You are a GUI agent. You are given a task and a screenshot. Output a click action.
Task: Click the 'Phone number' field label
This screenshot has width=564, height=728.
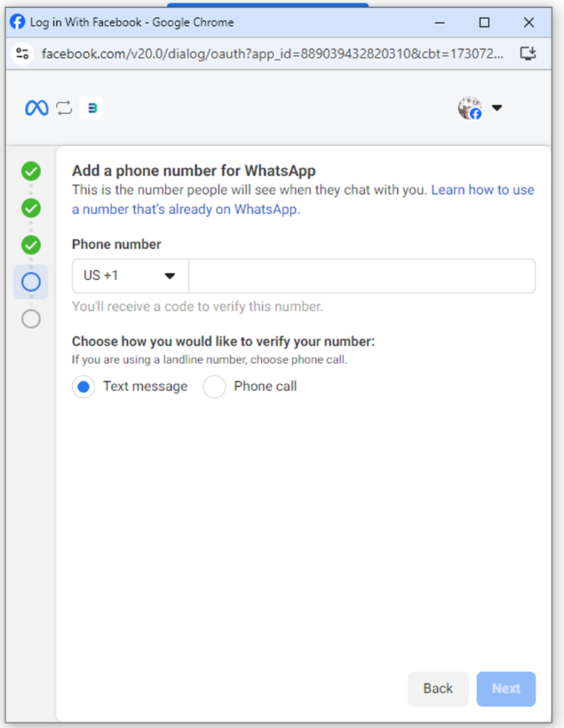coord(116,245)
